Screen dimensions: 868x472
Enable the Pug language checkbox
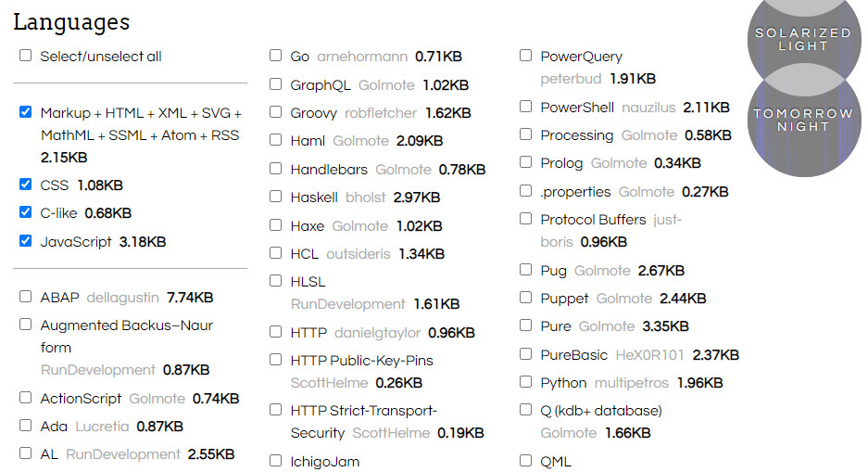click(x=525, y=270)
